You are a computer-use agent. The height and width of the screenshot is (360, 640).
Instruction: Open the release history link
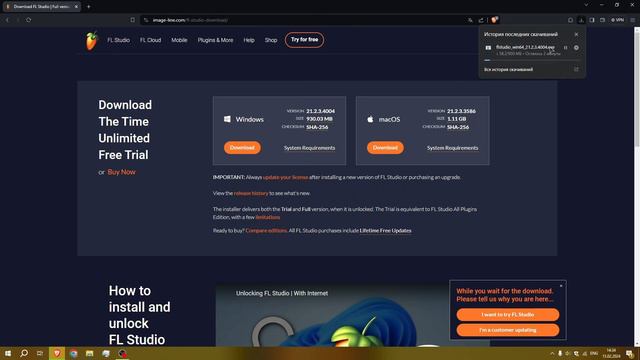(x=251, y=193)
